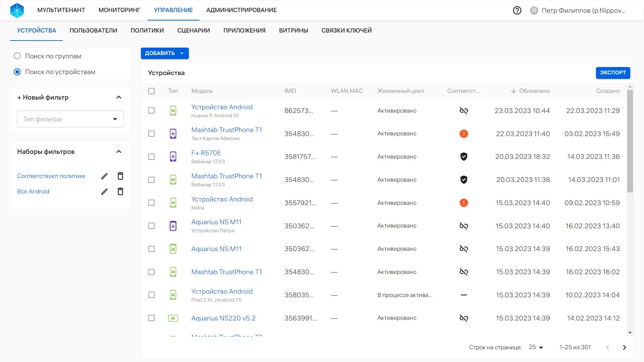644x362 pixels.
Task: Click the devices table vertical scrollbar
Action: point(630,141)
